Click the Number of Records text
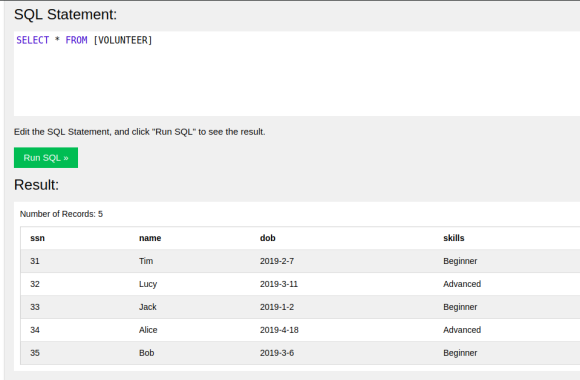580x380 pixels. 61,214
